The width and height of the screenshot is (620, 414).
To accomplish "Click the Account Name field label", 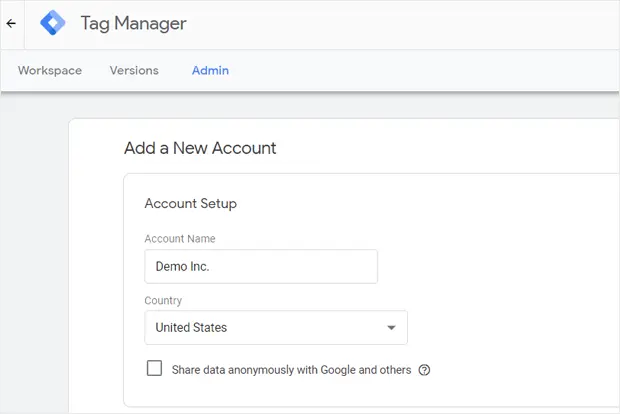I will (x=180, y=239).
